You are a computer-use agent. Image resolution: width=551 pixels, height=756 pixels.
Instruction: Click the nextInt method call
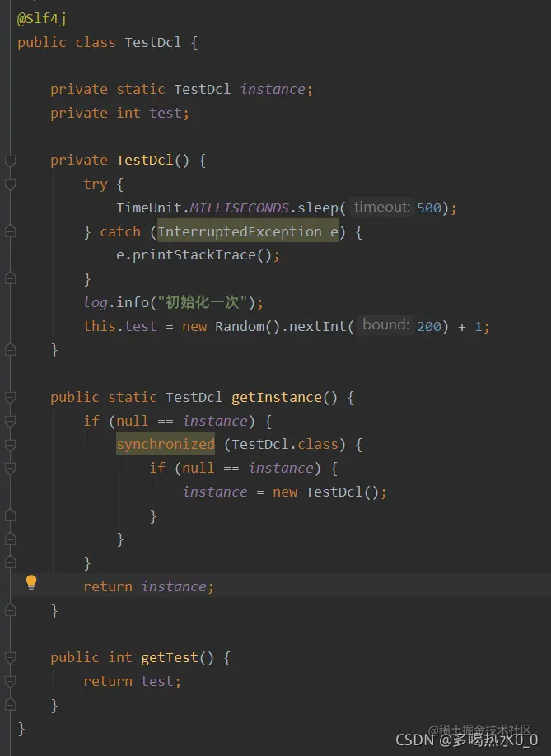tap(318, 326)
